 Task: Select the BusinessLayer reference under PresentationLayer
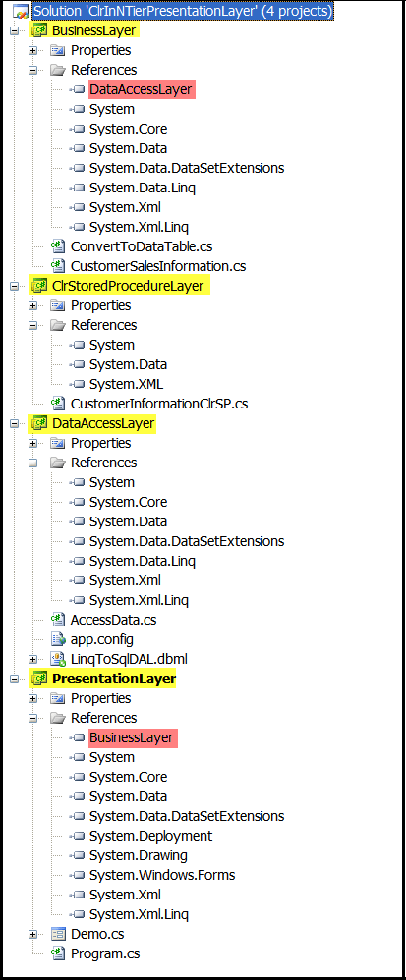[x=132, y=737]
